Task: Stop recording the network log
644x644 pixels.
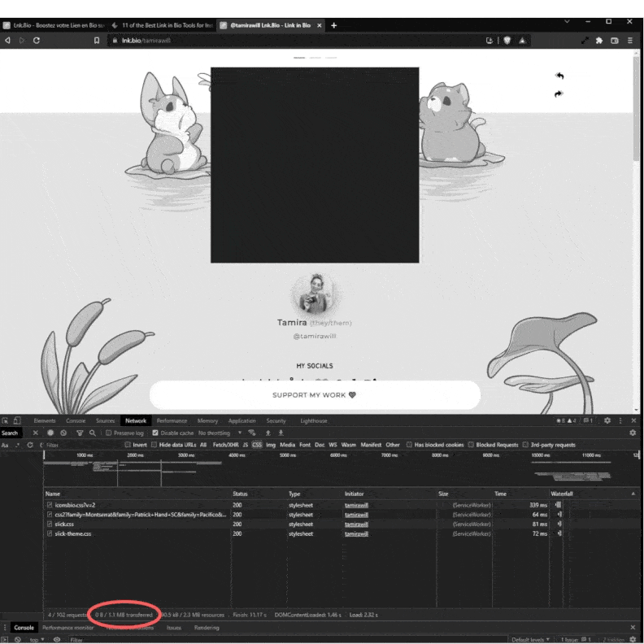Action: click(x=50, y=433)
